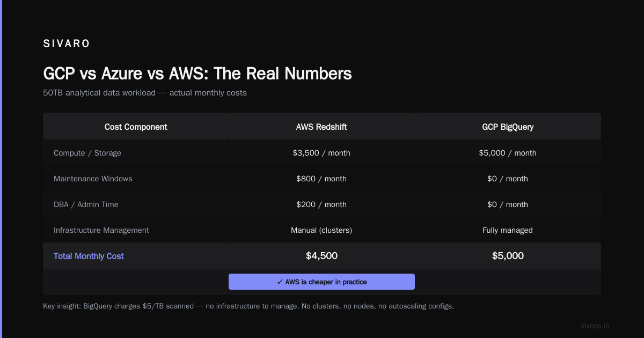Click the Compute / Storage row label
The height and width of the screenshot is (338, 644).
(87, 153)
